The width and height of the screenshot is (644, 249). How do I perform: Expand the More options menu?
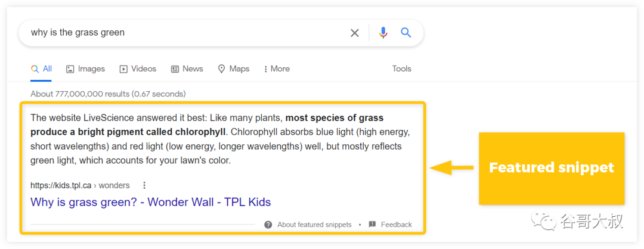[x=277, y=69]
